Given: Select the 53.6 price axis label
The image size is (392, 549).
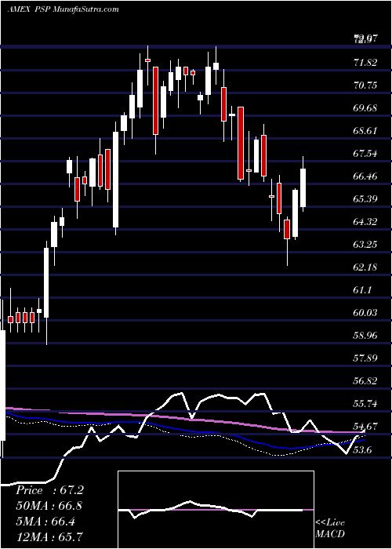Looking at the screenshot, I should [362, 449].
